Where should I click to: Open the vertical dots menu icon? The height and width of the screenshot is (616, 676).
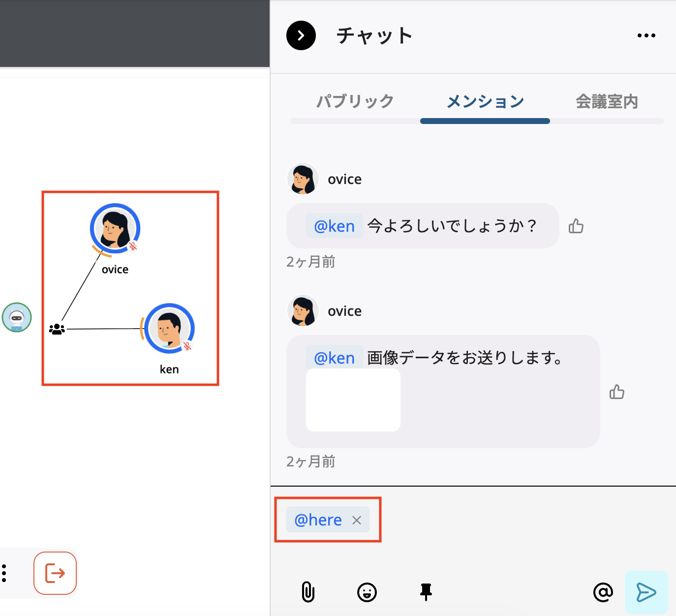coord(5,573)
